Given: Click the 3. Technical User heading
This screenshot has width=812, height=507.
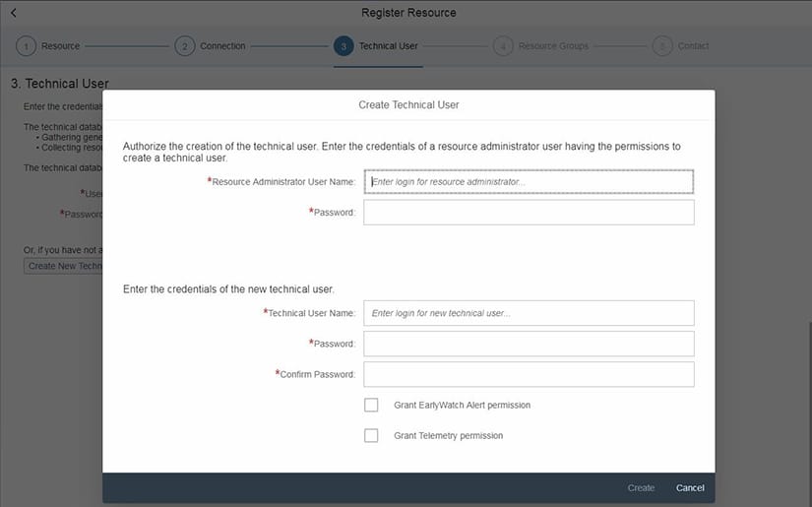Looking at the screenshot, I should pyautogui.click(x=60, y=84).
